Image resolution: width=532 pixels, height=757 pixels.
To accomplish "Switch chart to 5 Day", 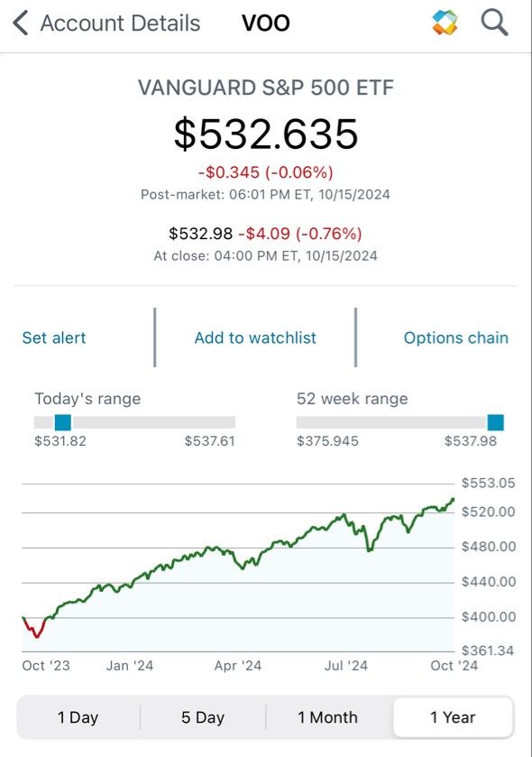I will 203,717.
